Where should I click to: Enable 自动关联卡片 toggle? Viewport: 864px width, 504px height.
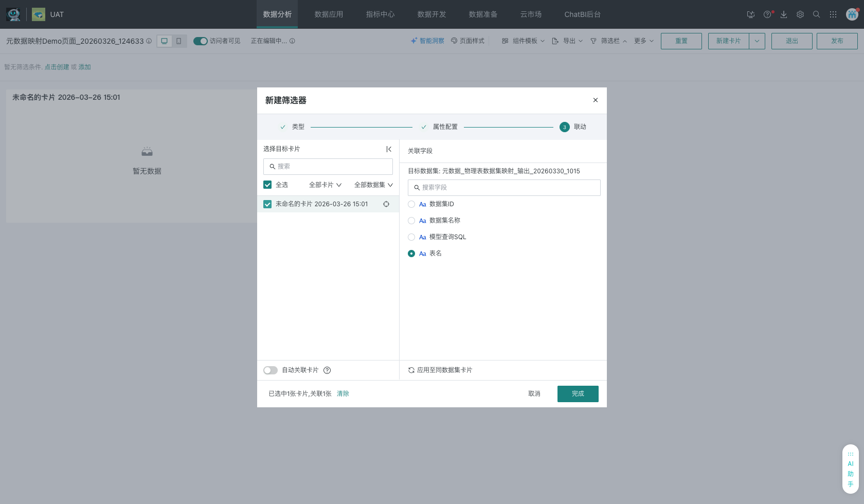point(270,370)
